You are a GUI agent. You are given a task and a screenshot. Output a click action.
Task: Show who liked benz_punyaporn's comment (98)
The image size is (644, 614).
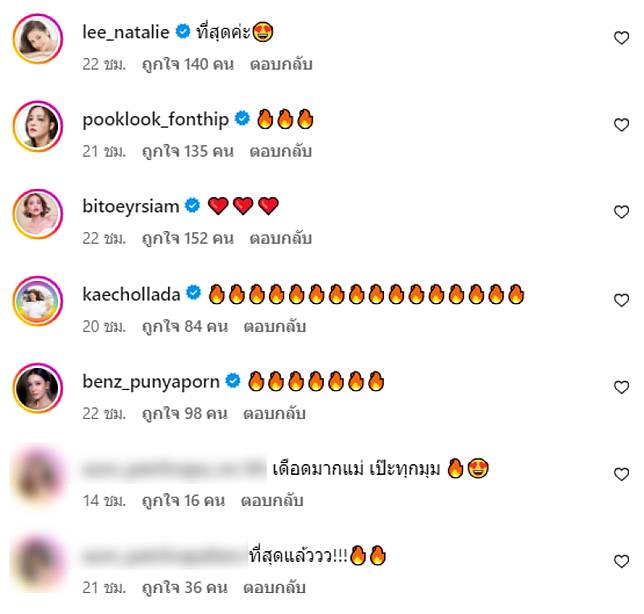click(x=185, y=413)
